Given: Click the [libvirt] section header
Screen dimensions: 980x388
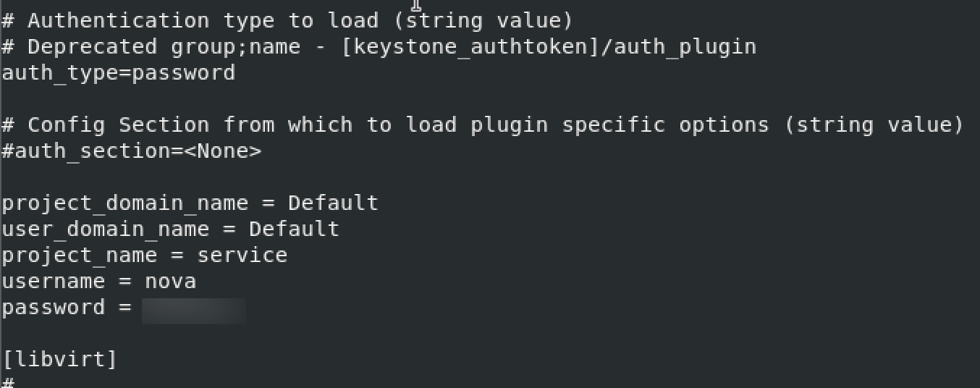Looking at the screenshot, I should click(60, 359).
